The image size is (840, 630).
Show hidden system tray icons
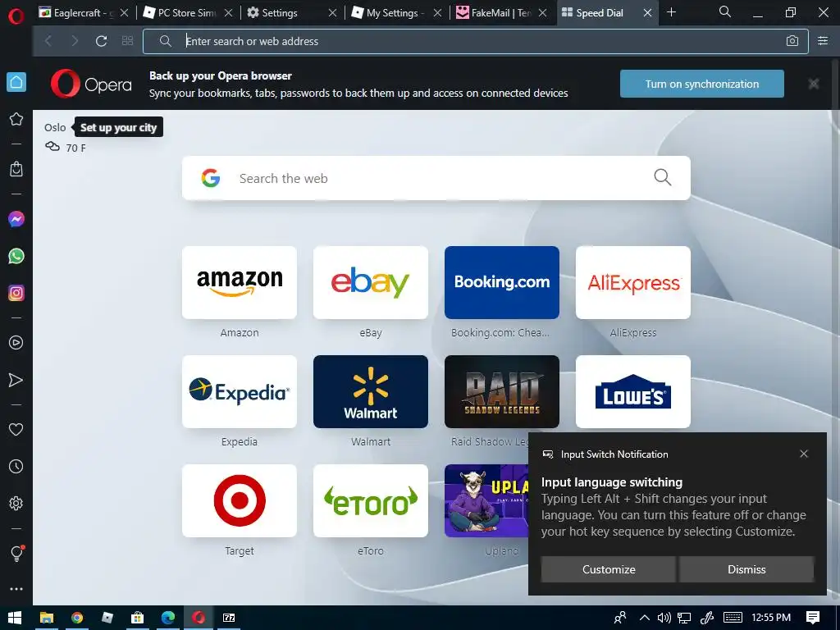pyautogui.click(x=645, y=618)
